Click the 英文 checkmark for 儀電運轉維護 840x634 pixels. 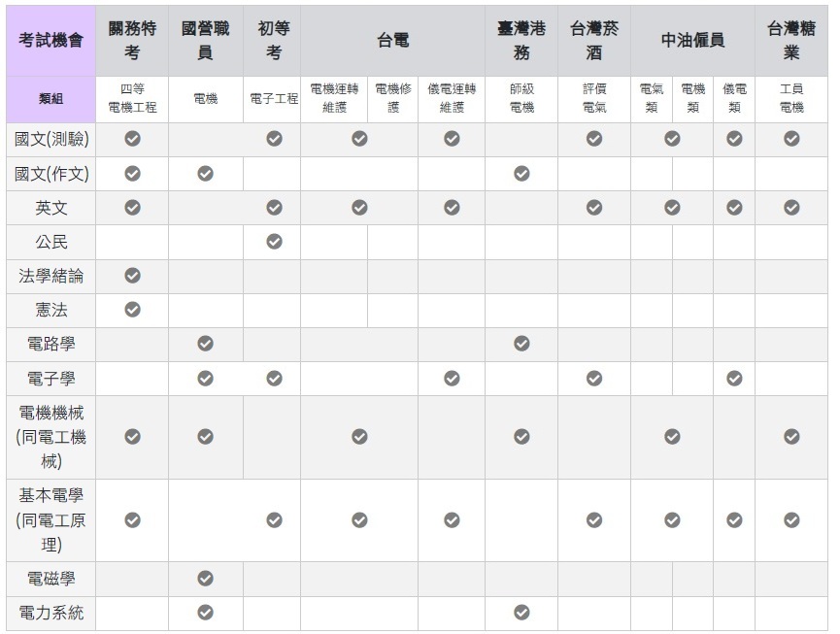tap(452, 207)
